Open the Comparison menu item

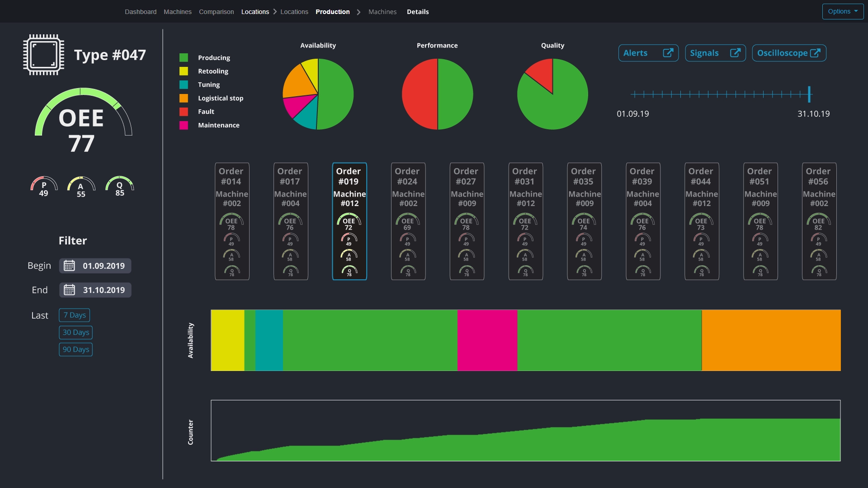216,12
